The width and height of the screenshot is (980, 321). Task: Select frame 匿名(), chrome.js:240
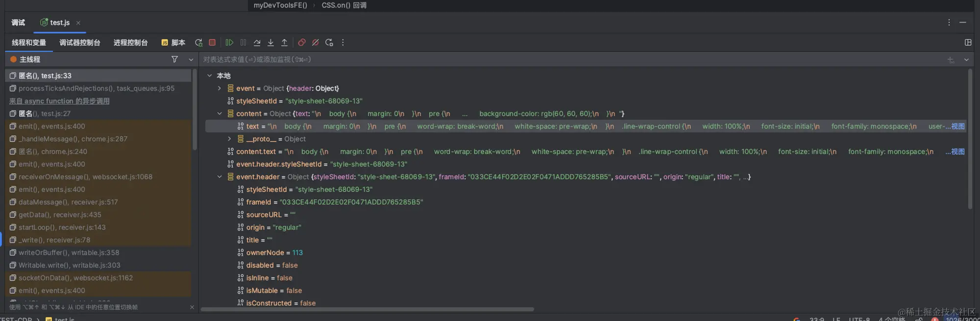tap(98, 152)
